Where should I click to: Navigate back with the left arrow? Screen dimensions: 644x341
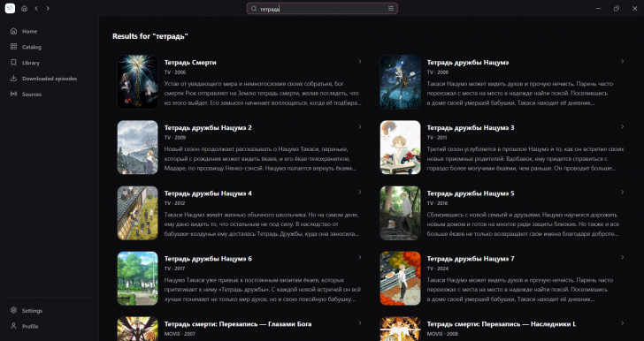(36, 8)
